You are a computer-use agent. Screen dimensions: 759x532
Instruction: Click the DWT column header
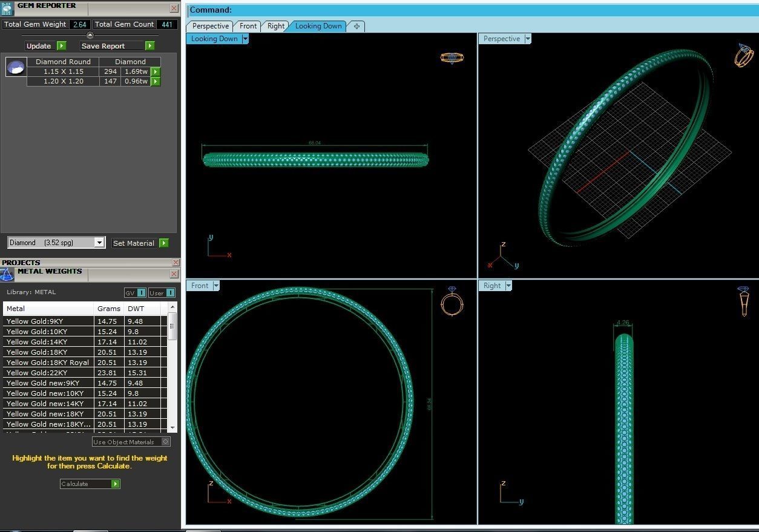click(142, 309)
